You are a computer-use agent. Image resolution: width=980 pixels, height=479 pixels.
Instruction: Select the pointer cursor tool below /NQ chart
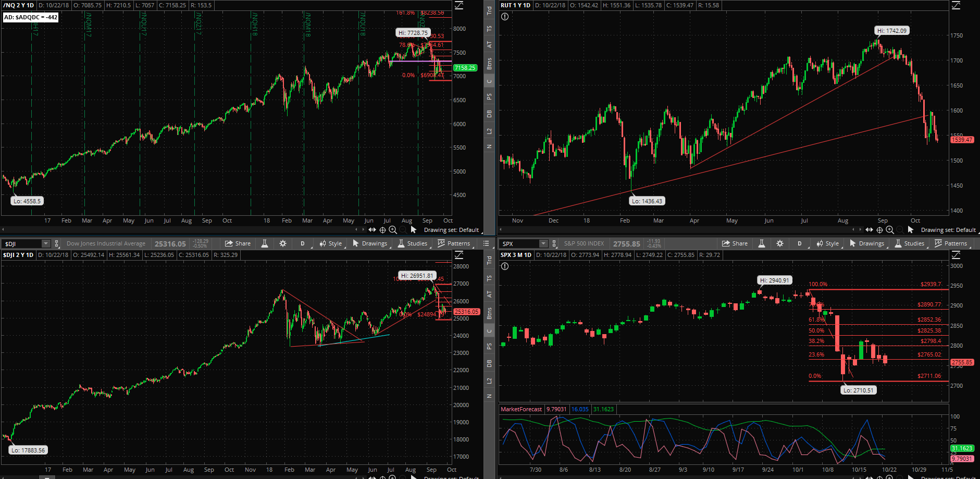[414, 230]
